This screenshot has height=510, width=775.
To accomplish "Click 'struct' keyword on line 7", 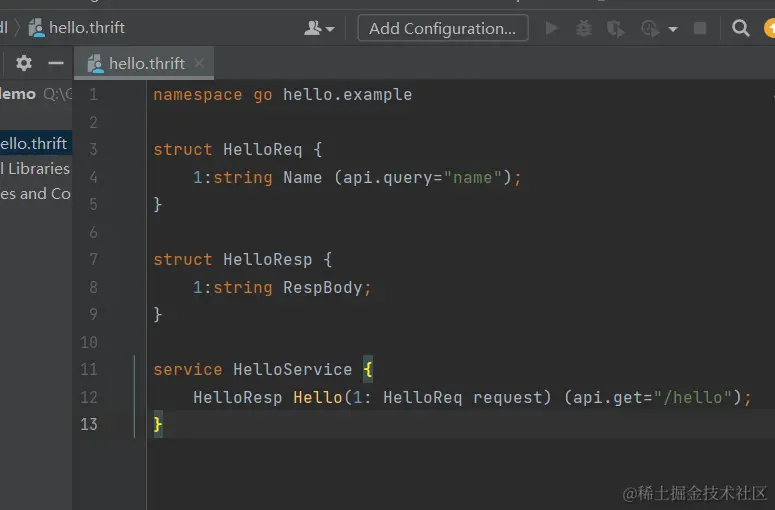I will [182, 259].
